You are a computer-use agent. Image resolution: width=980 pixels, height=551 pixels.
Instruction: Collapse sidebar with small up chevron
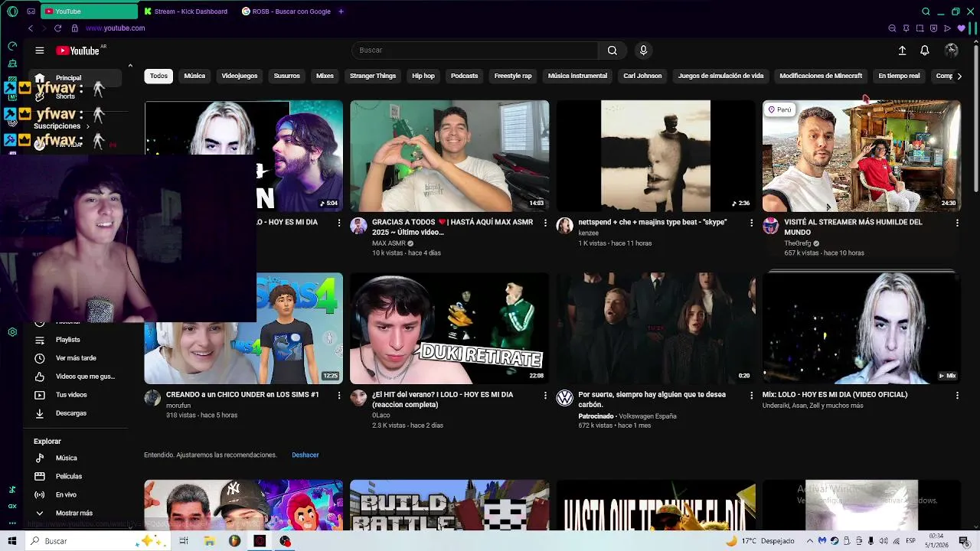tap(130, 66)
